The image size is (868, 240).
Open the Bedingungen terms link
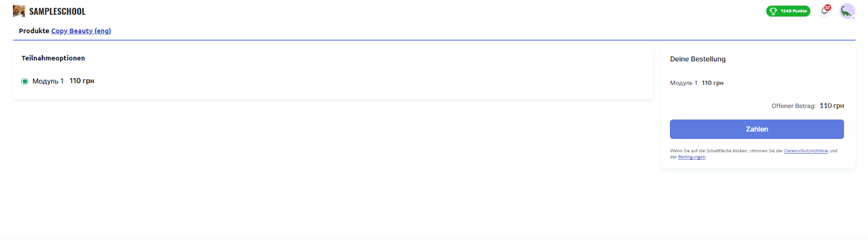(692, 157)
